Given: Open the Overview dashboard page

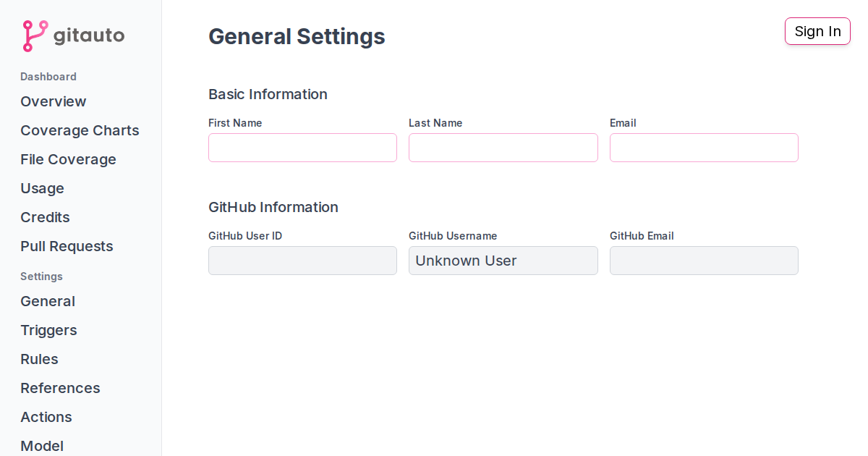Looking at the screenshot, I should pos(54,101).
